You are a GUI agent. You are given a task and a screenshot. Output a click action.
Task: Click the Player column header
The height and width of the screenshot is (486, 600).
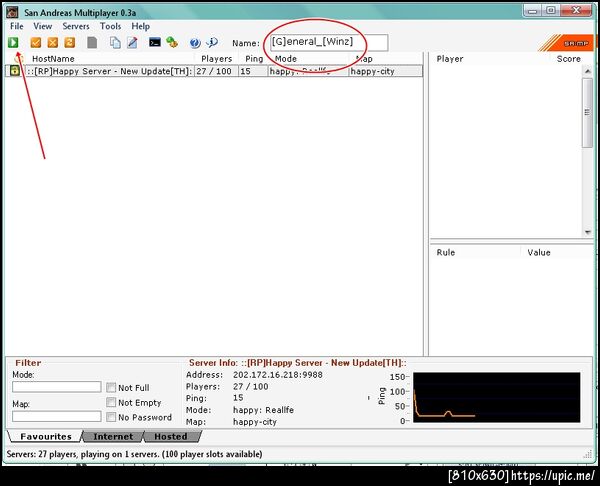click(450, 59)
